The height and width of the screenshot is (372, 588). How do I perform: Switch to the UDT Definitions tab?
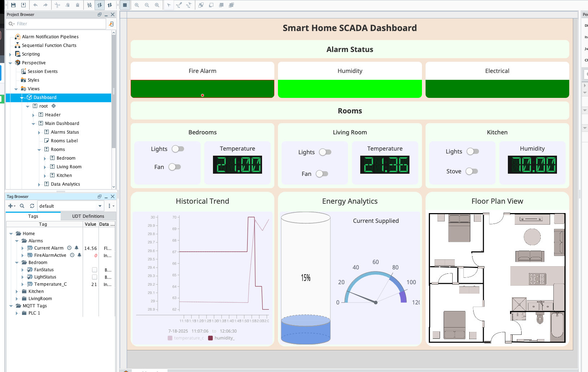[88, 216]
